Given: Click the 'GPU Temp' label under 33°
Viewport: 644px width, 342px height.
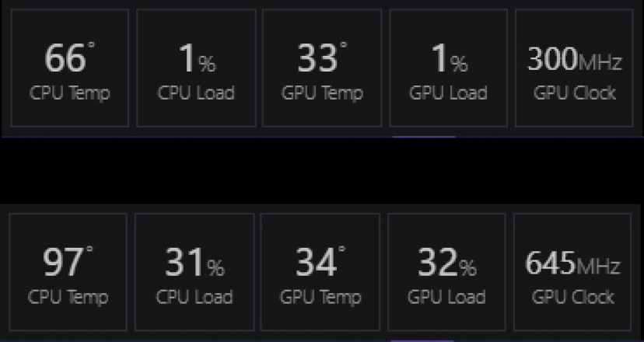Looking at the screenshot, I should [x=322, y=94].
